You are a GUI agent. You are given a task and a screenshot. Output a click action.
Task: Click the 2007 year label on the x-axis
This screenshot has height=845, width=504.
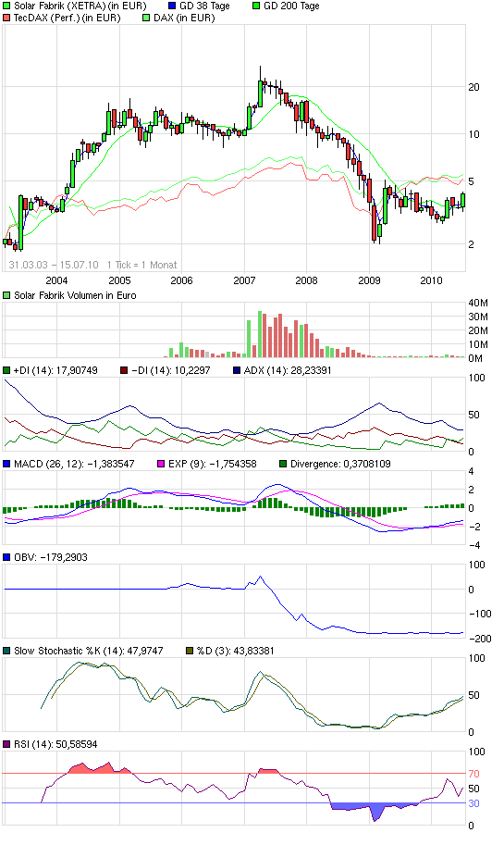pyautogui.click(x=244, y=280)
